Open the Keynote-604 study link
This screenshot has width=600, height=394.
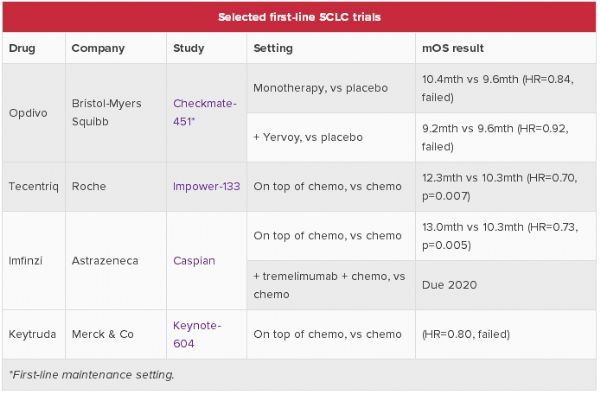tap(197, 334)
